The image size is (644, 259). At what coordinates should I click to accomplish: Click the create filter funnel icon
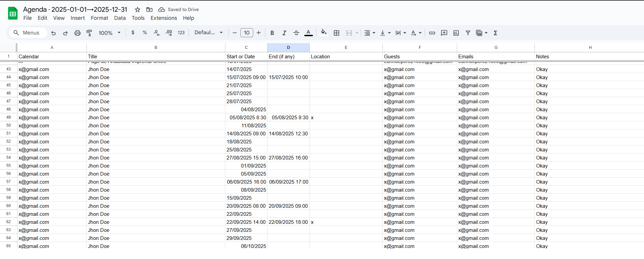(x=468, y=33)
